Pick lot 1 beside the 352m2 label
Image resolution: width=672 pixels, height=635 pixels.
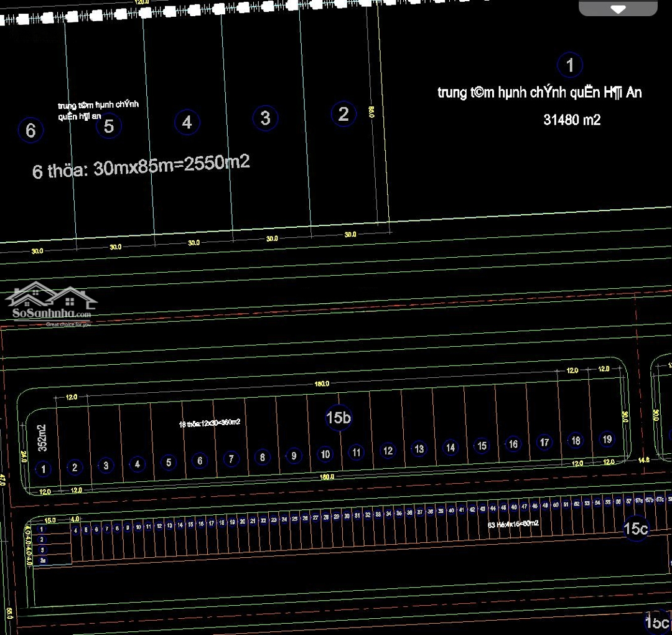(x=43, y=469)
